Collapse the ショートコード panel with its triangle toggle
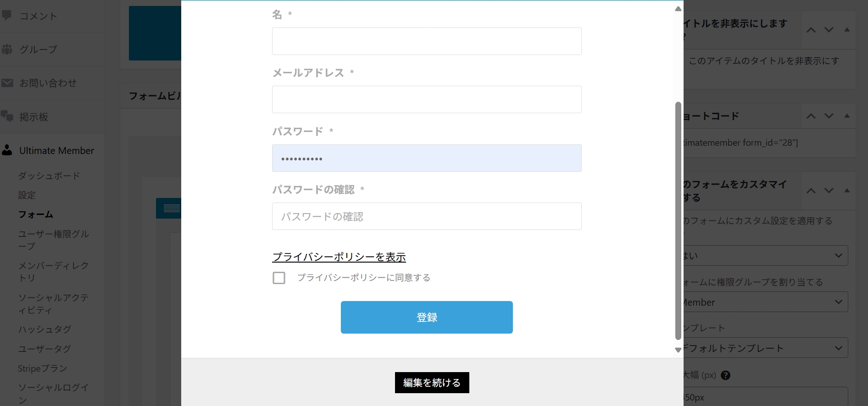 [x=847, y=116]
